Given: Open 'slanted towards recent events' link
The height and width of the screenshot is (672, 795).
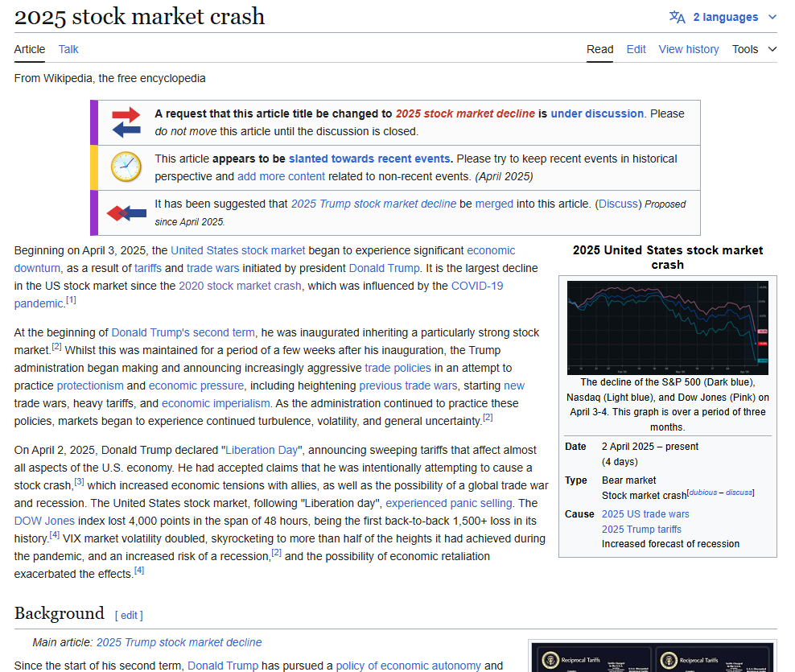Looking at the screenshot, I should click(369, 159).
